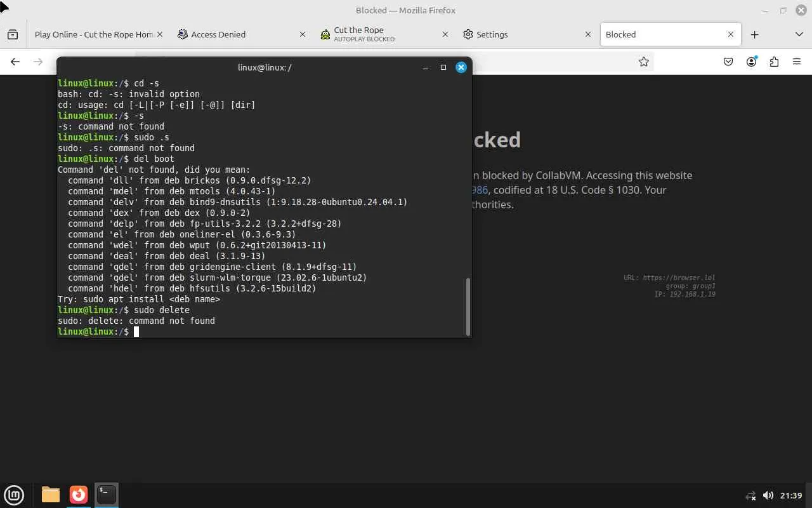The height and width of the screenshot is (508, 812).
Task: Close the Settings tab
Action: pos(588,34)
